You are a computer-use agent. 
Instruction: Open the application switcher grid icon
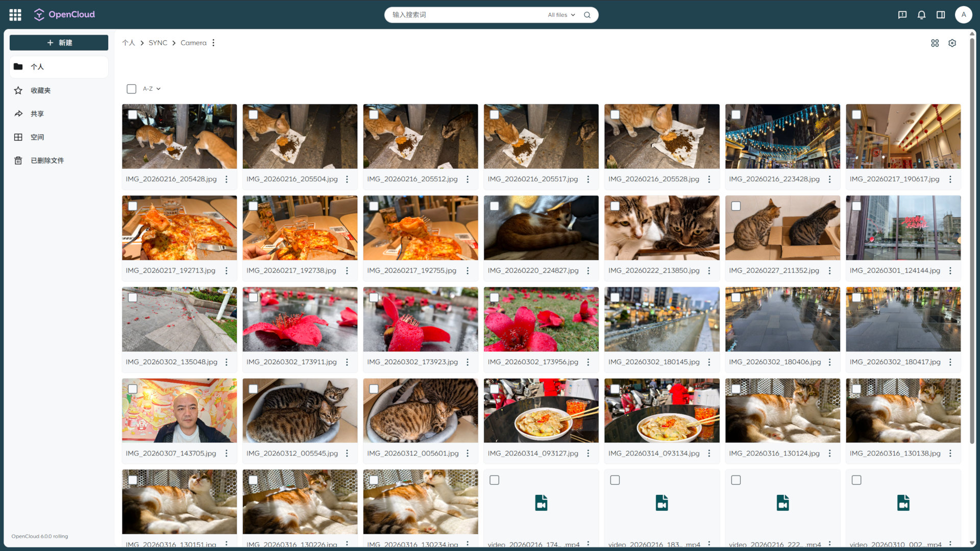(15, 15)
